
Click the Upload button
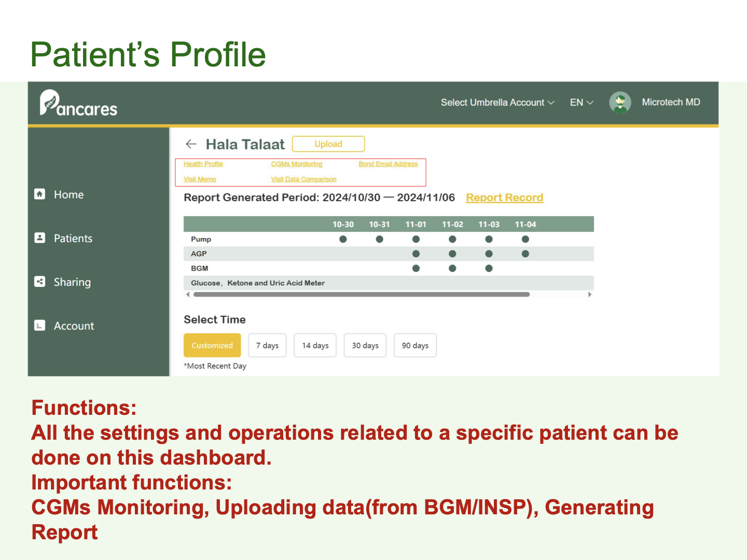tap(328, 144)
